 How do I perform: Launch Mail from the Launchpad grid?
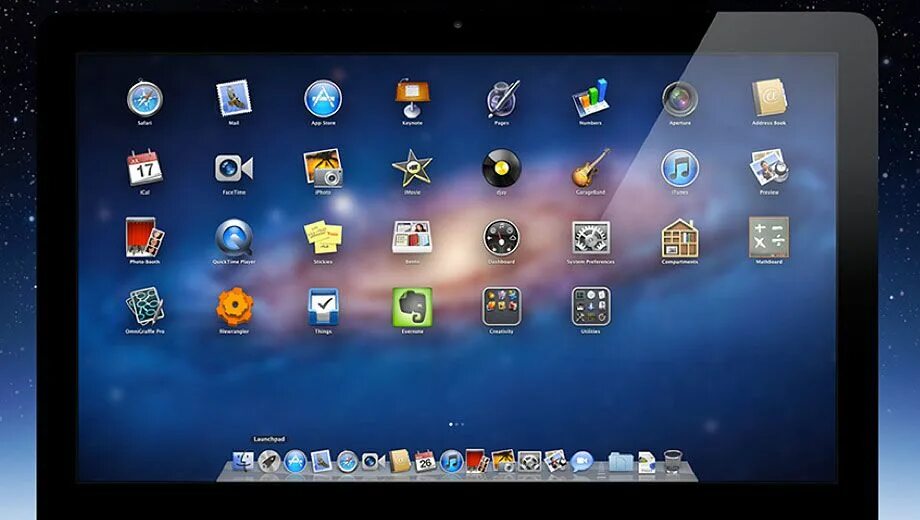234,98
